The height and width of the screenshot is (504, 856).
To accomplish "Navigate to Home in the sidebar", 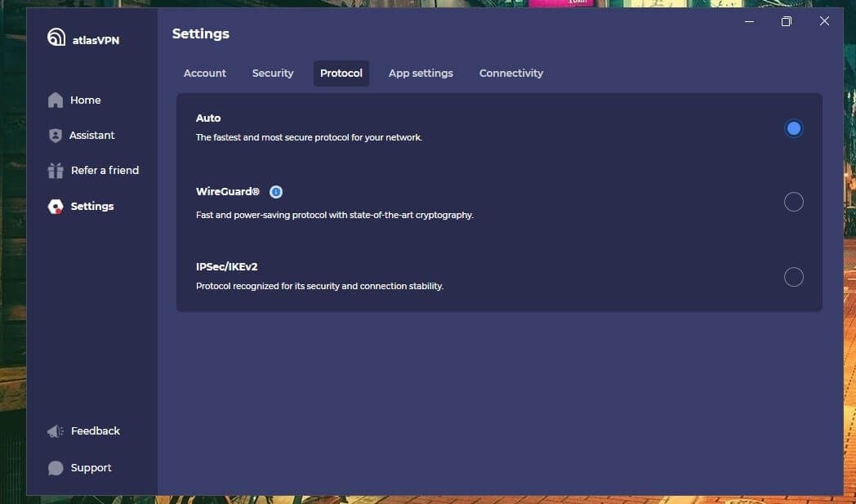I will pyautogui.click(x=85, y=100).
